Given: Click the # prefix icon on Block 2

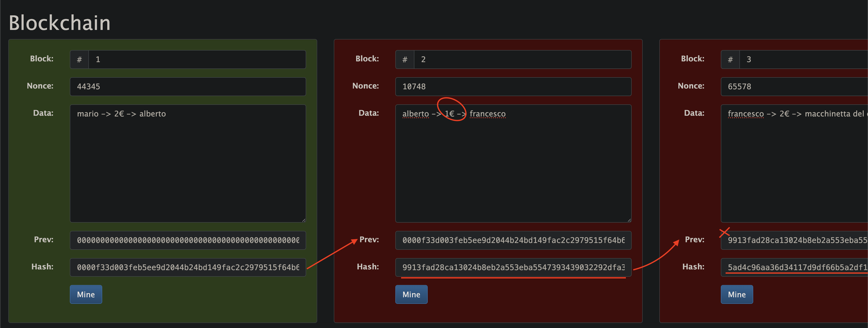Looking at the screenshot, I should (405, 59).
